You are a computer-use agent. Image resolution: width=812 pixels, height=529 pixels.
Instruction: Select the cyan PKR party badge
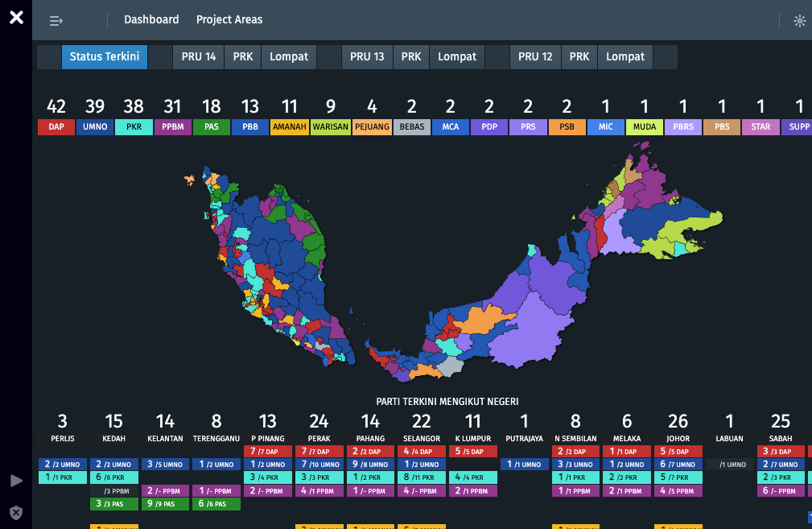pyautogui.click(x=134, y=126)
